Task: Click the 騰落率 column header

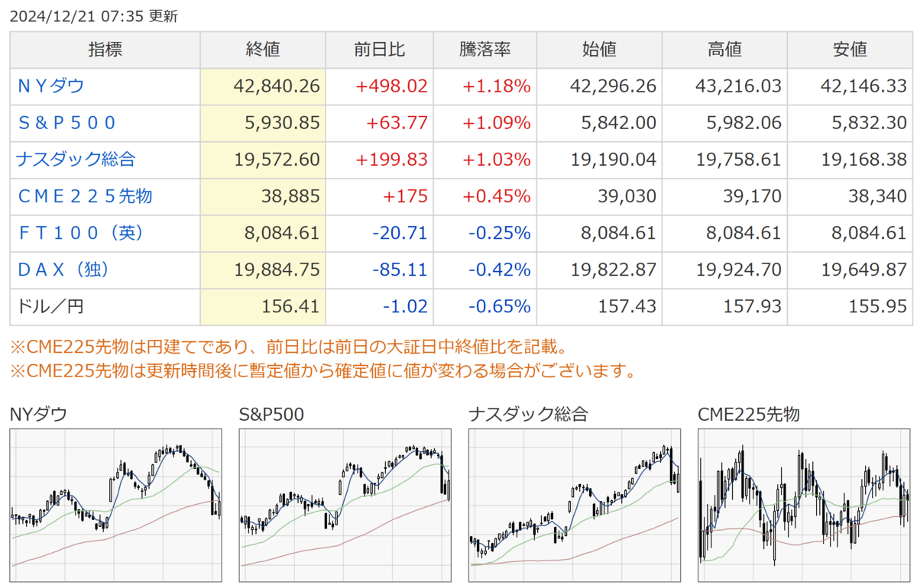Action: click(x=484, y=50)
